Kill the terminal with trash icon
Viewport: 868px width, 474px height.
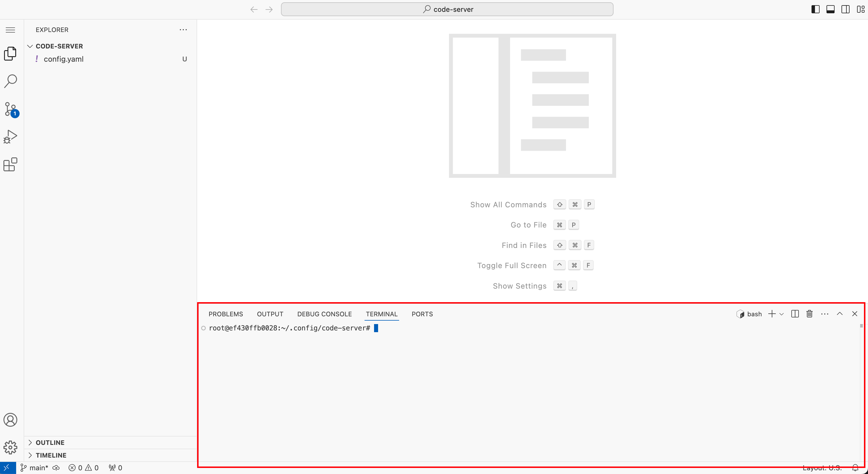(809, 314)
